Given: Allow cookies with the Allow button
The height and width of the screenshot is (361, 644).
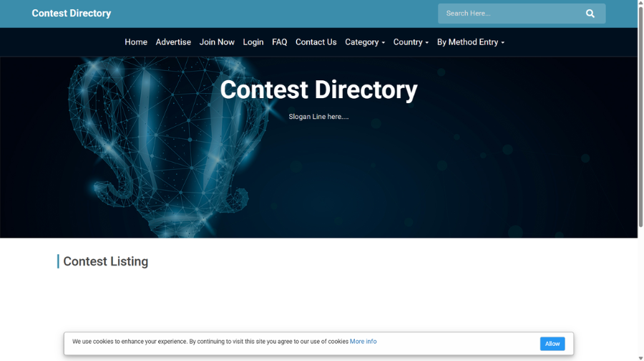Looking at the screenshot, I should point(552,344).
